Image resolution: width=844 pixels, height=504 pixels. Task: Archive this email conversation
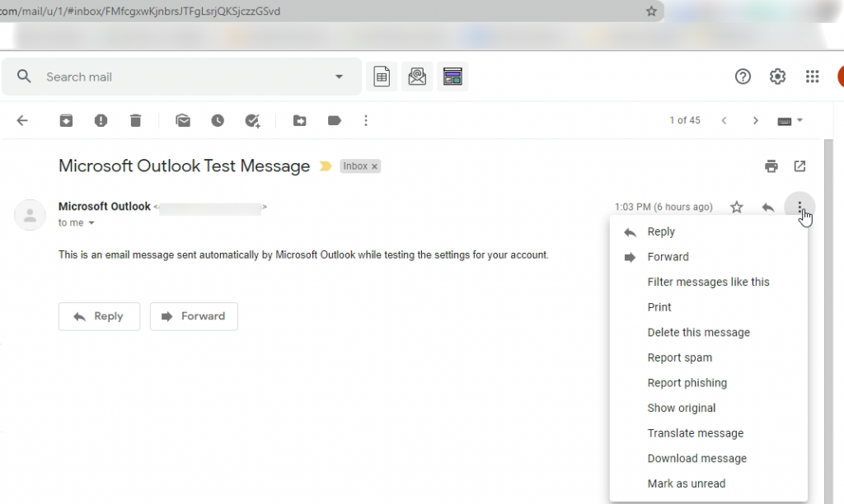click(66, 120)
